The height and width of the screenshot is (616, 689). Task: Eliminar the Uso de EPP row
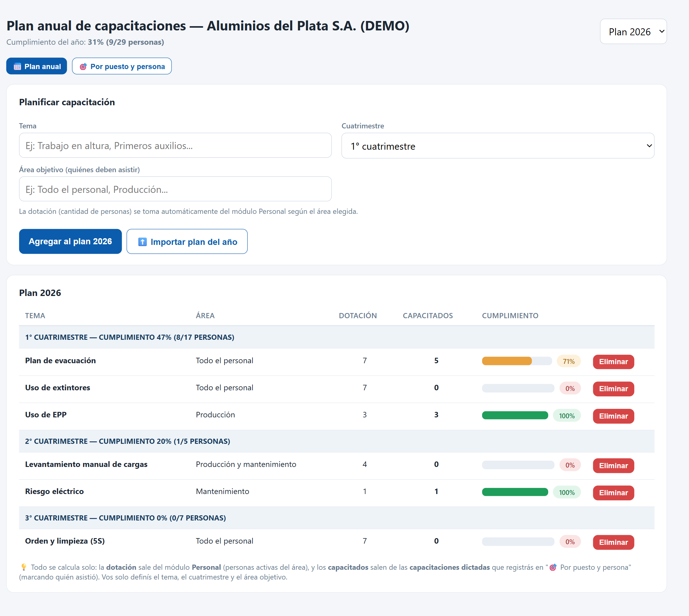pyautogui.click(x=614, y=416)
